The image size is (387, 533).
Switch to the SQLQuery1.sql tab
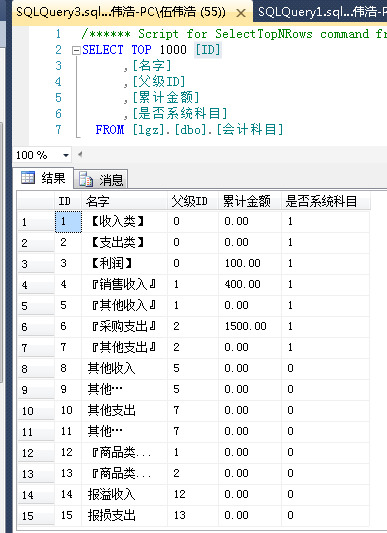(321, 12)
